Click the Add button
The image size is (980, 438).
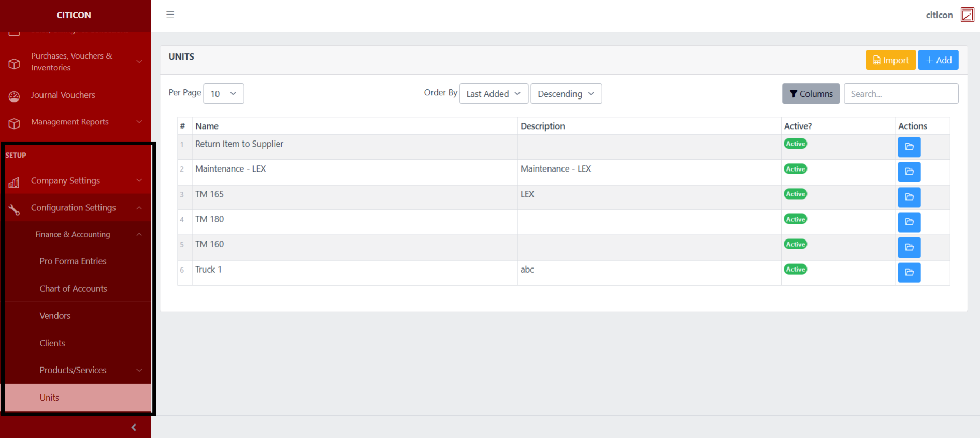(938, 60)
